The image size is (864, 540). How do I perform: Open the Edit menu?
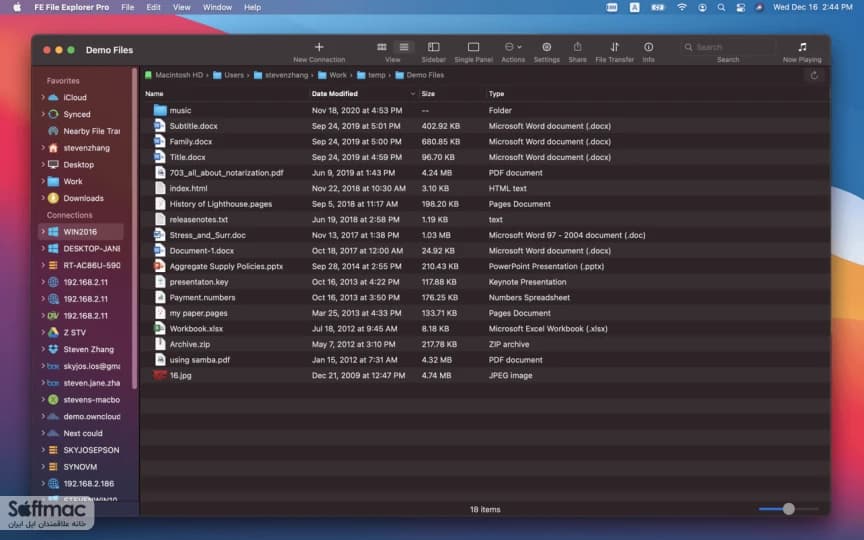point(153,8)
